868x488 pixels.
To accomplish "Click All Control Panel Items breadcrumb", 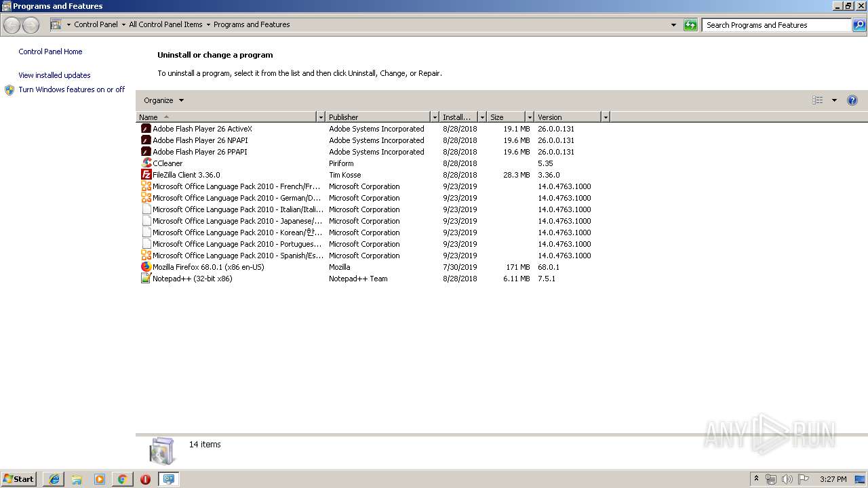I will (x=165, y=25).
